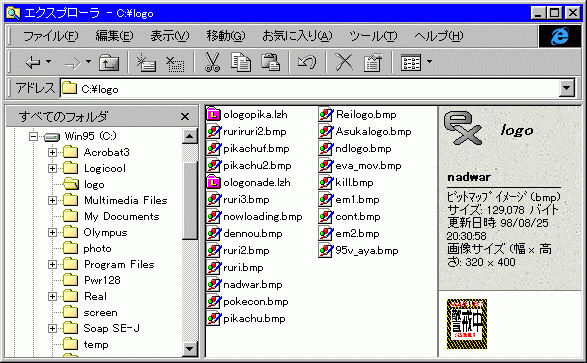587x363 pixels.
Task: Expand the Real folder node
Action: 52,297
